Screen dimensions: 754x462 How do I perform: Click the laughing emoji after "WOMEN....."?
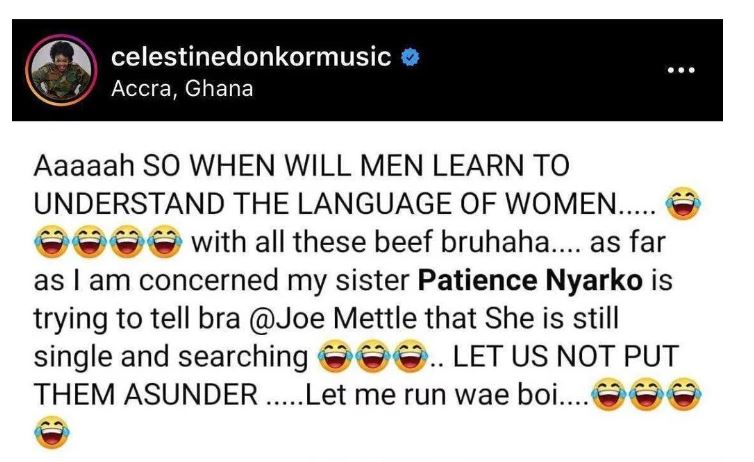click(x=682, y=205)
